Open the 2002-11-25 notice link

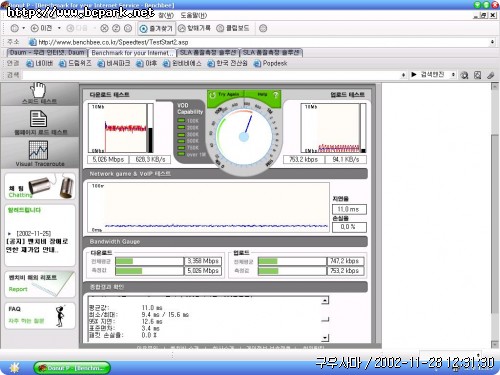click(37, 242)
